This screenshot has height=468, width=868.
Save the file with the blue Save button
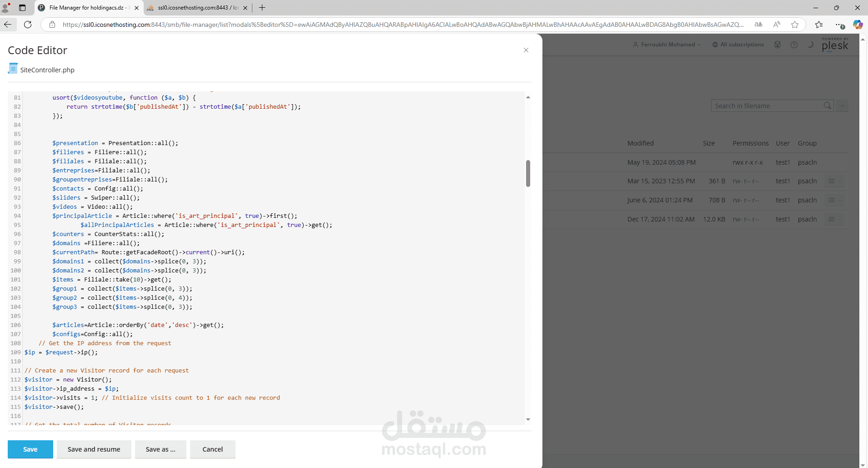tap(30, 449)
